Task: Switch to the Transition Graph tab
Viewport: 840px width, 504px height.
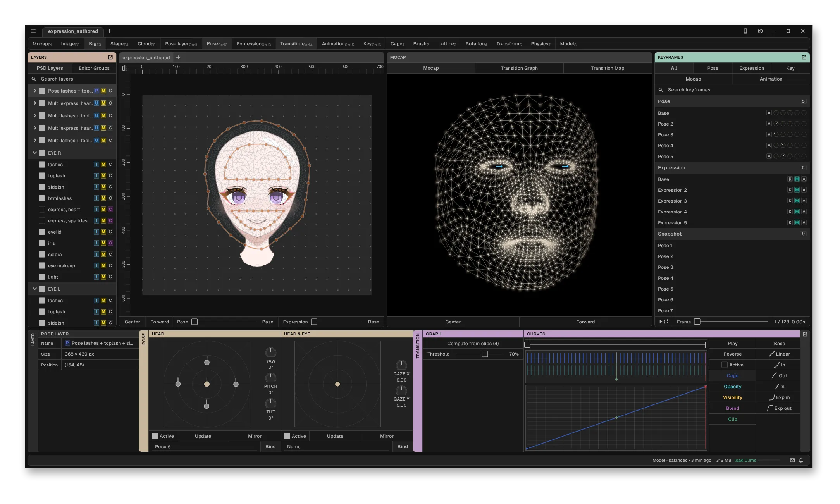Action: 519,68
